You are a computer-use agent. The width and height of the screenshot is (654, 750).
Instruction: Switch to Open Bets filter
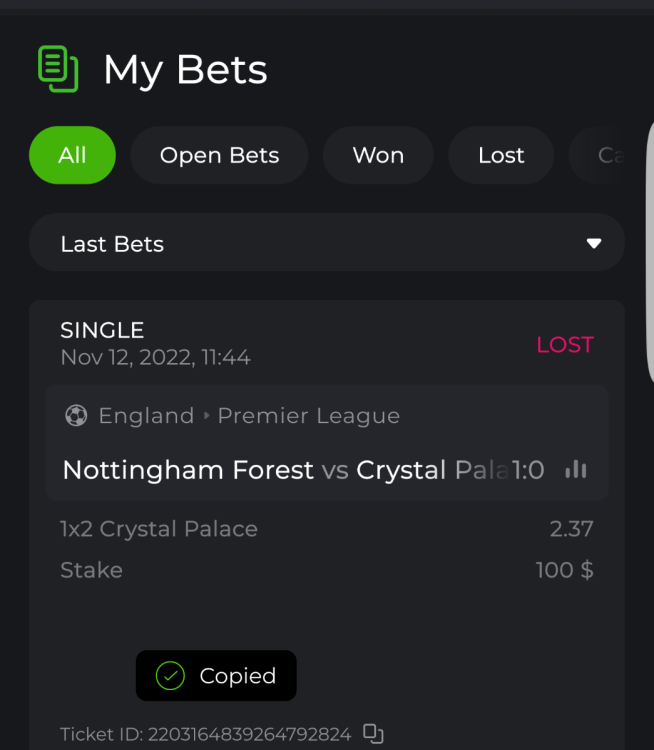pos(219,155)
